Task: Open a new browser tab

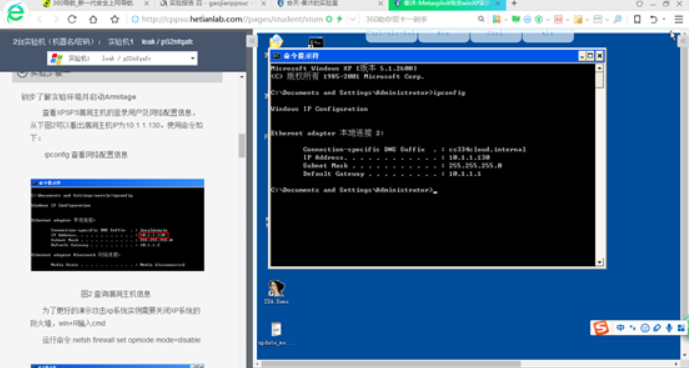Action: 514,4
